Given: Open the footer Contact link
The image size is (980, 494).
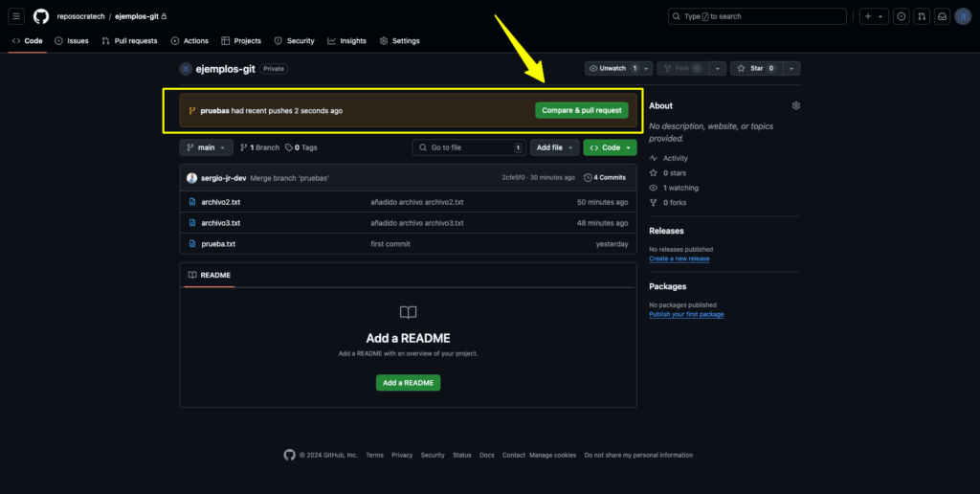Looking at the screenshot, I should (x=514, y=456).
